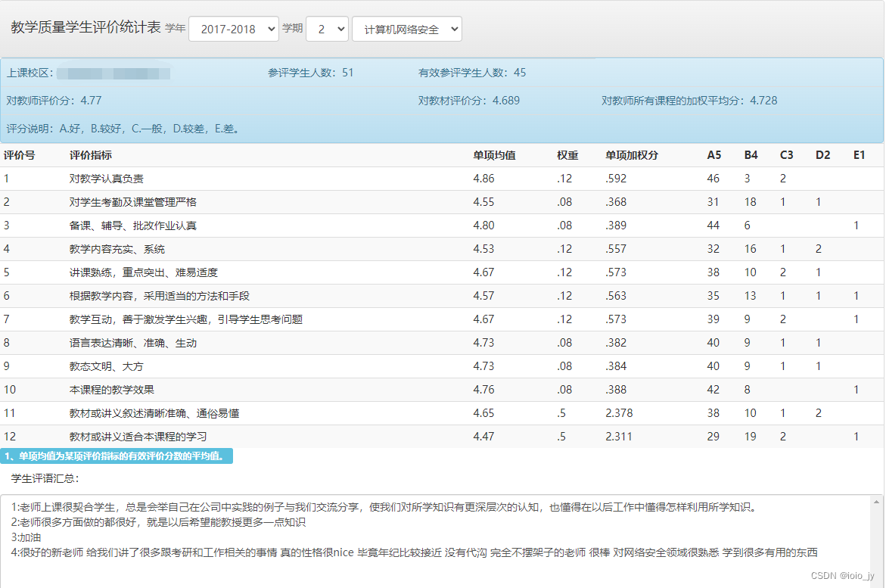Image resolution: width=886 pixels, height=588 pixels.
Task: Click 对教师所有课程的加权平均分：4.728 text
Action: [x=689, y=101]
